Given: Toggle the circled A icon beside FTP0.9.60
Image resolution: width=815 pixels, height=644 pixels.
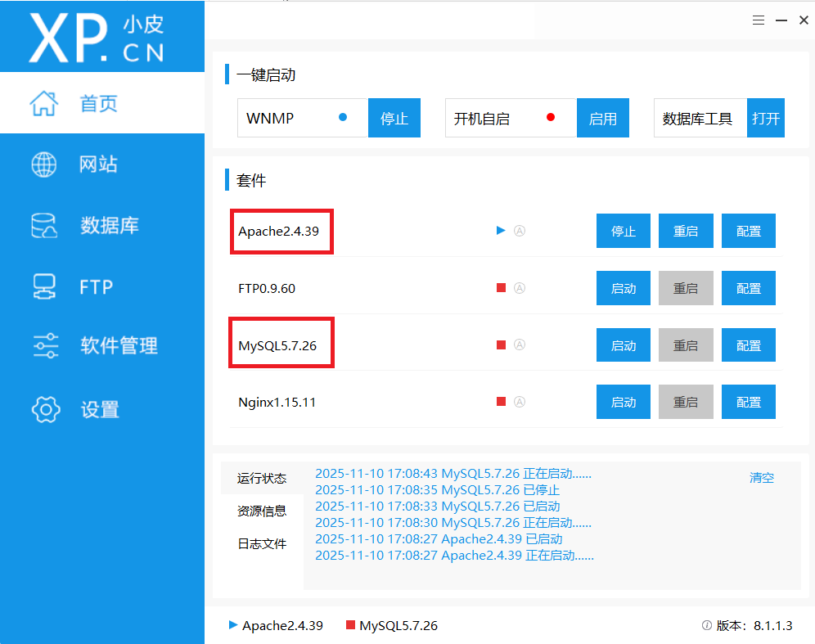Looking at the screenshot, I should [x=519, y=288].
